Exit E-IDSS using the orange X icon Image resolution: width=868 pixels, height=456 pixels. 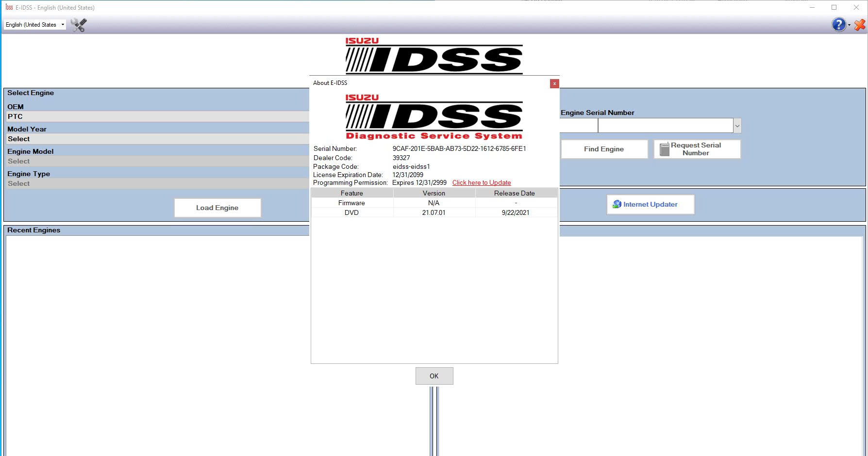(859, 24)
